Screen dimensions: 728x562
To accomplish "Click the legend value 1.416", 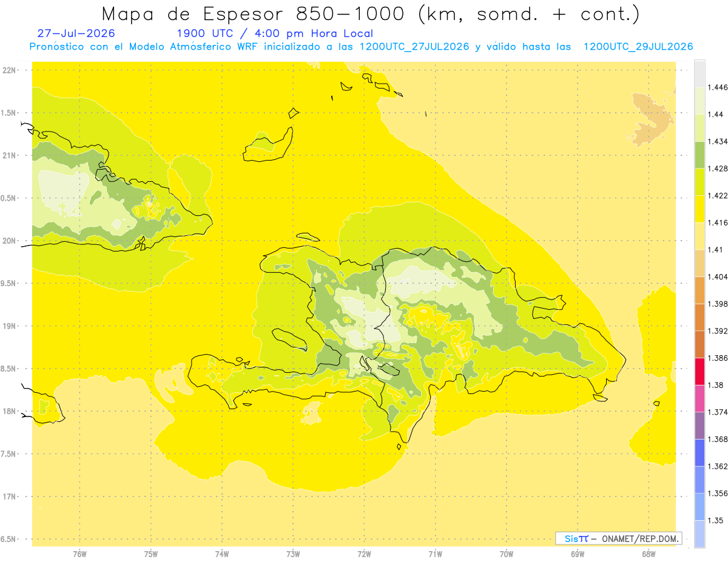I will pyautogui.click(x=719, y=222).
